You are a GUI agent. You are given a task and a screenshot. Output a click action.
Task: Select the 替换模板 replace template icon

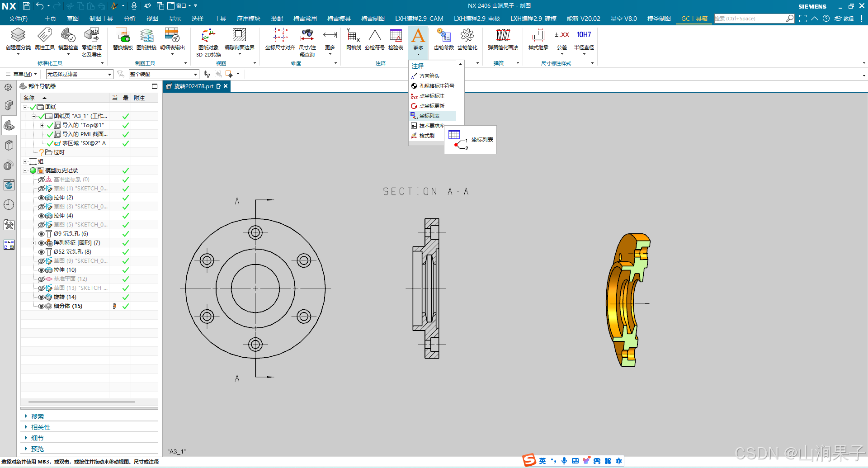123,39
